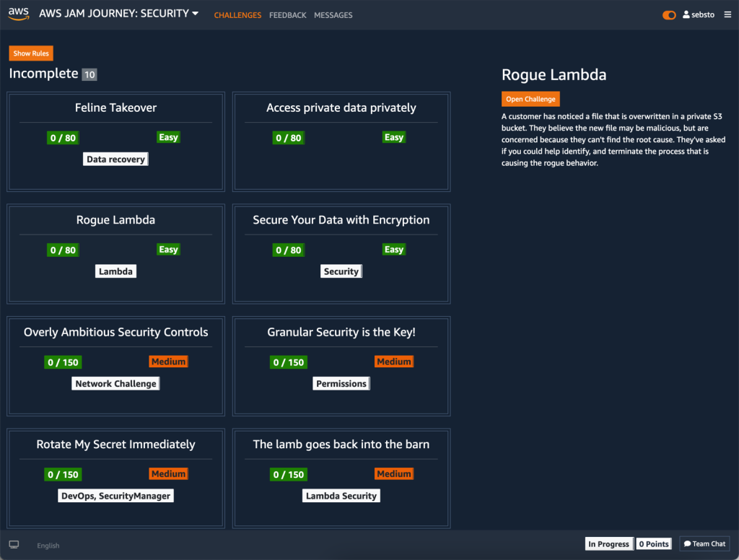
Task: Toggle the orange switch in the header
Action: [x=668, y=14]
